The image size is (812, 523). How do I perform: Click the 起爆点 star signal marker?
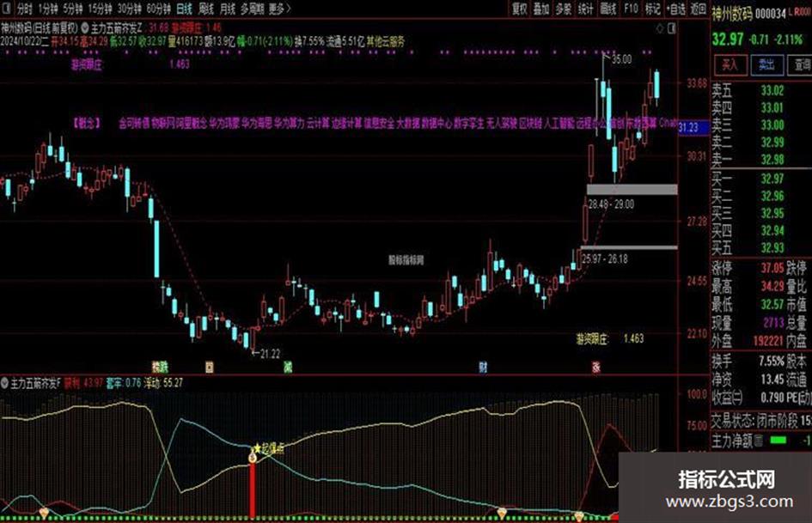coord(268,448)
